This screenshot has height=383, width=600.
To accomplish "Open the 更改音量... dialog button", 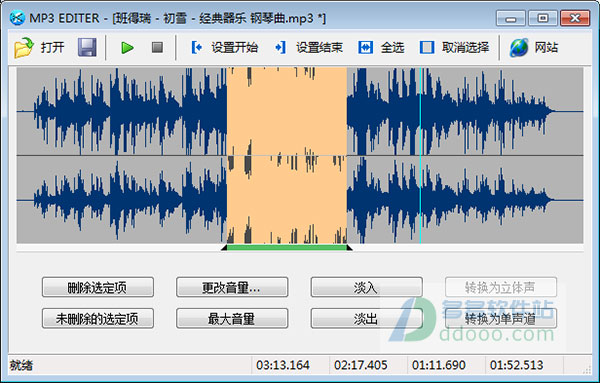I will tap(232, 287).
